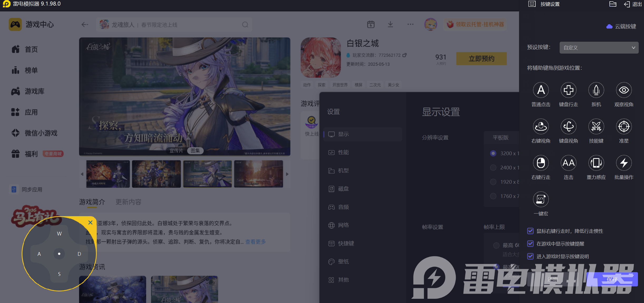Click the 还原 restore button
The width and height of the screenshot is (644, 303).
point(553,279)
